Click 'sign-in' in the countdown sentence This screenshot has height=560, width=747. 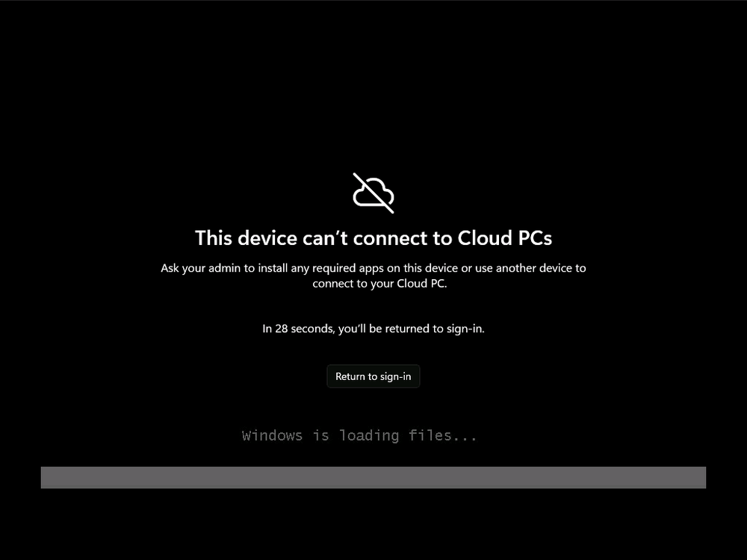click(465, 329)
